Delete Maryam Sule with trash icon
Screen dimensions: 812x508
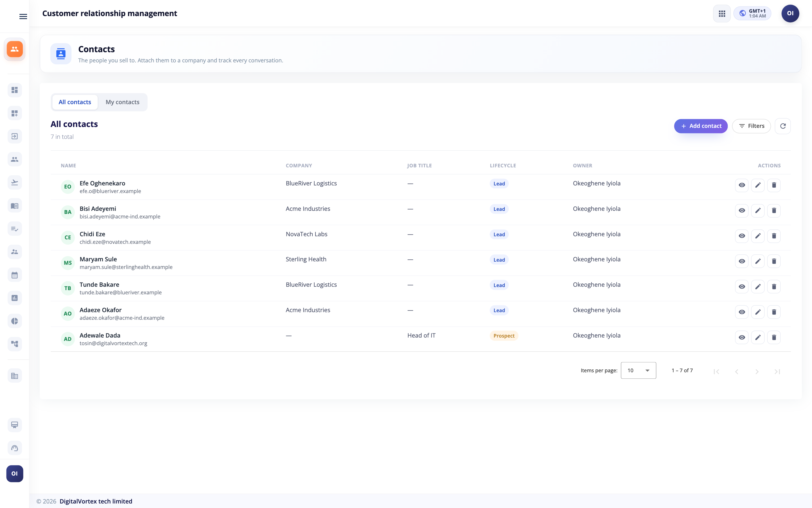click(774, 261)
